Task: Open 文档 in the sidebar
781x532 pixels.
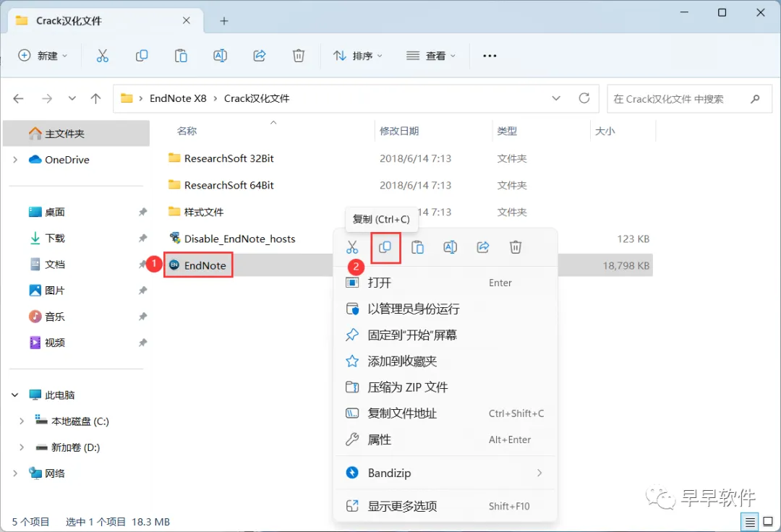Action: [54, 265]
